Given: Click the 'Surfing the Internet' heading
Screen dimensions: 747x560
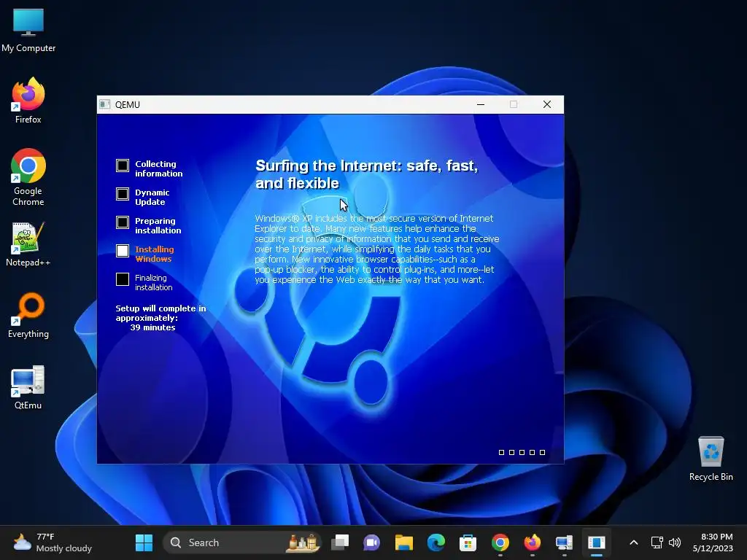Looking at the screenshot, I should pyautogui.click(x=366, y=174).
